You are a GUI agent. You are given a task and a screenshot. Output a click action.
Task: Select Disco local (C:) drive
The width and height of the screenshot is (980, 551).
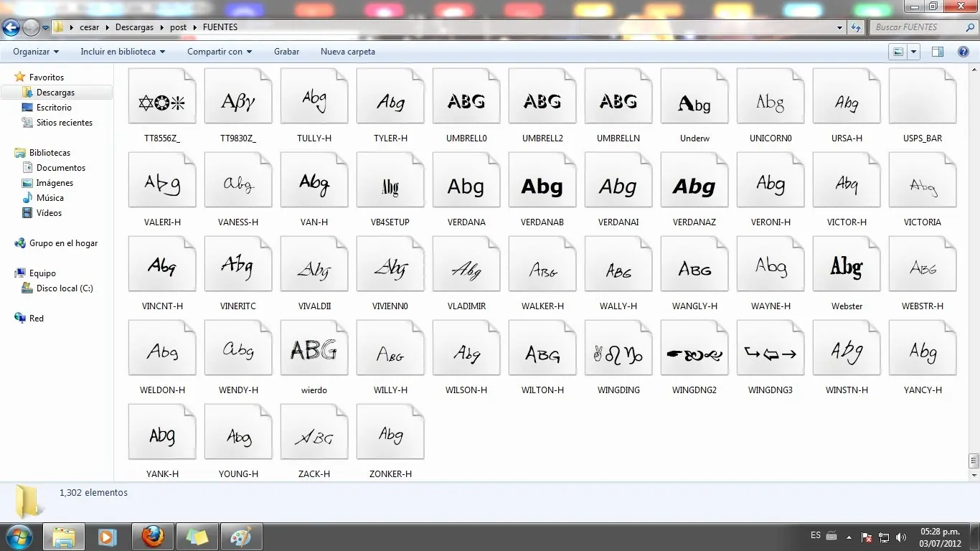pyautogui.click(x=65, y=288)
